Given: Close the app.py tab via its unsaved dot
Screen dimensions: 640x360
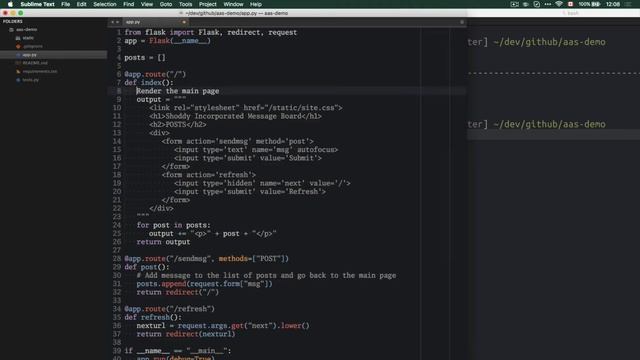Looking at the screenshot, I should point(184,22).
